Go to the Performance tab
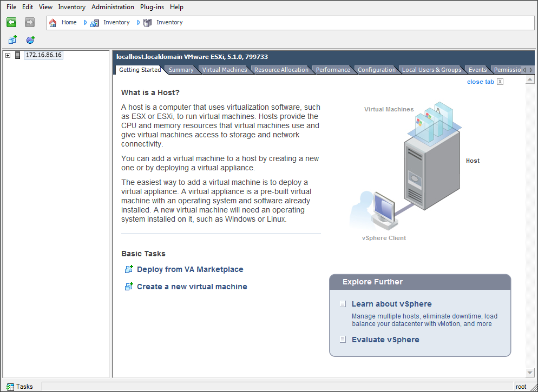 (333, 70)
